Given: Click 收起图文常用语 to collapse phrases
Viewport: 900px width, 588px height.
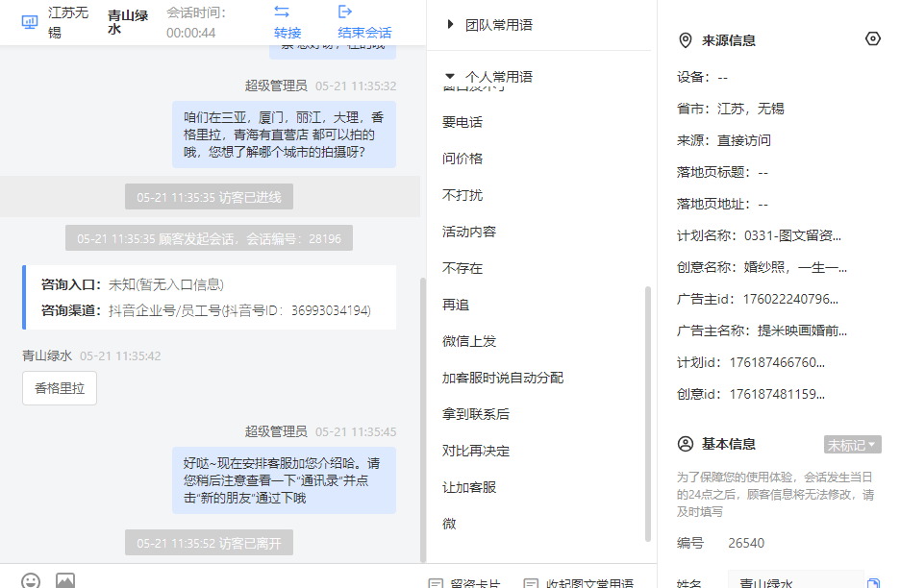Looking at the screenshot, I should pos(579,583).
